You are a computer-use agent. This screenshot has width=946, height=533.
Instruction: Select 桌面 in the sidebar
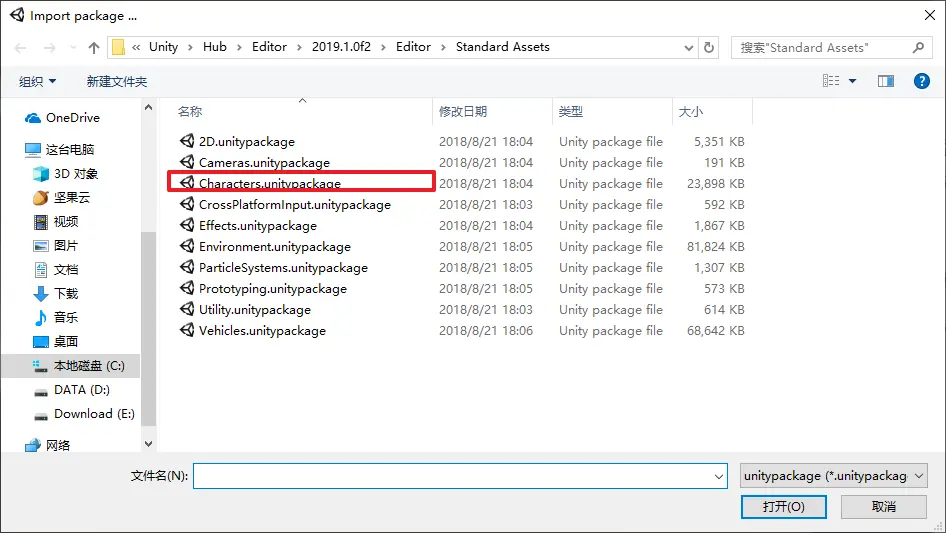click(x=65, y=342)
